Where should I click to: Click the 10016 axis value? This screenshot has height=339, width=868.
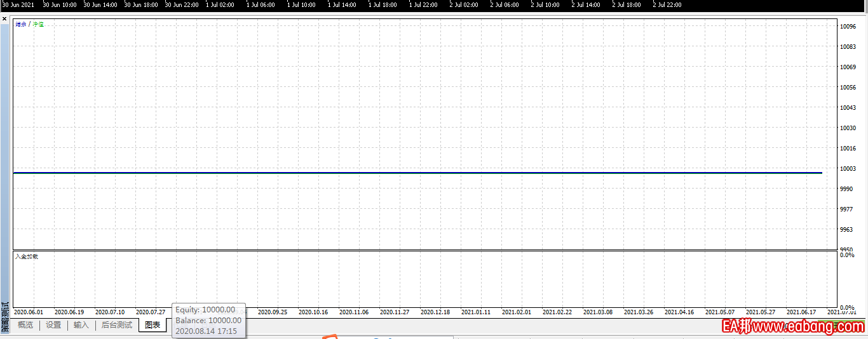click(848, 149)
